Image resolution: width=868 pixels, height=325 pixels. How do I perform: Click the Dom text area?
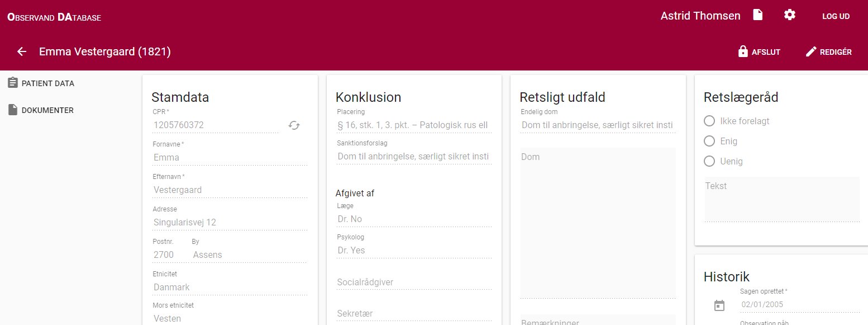point(598,223)
